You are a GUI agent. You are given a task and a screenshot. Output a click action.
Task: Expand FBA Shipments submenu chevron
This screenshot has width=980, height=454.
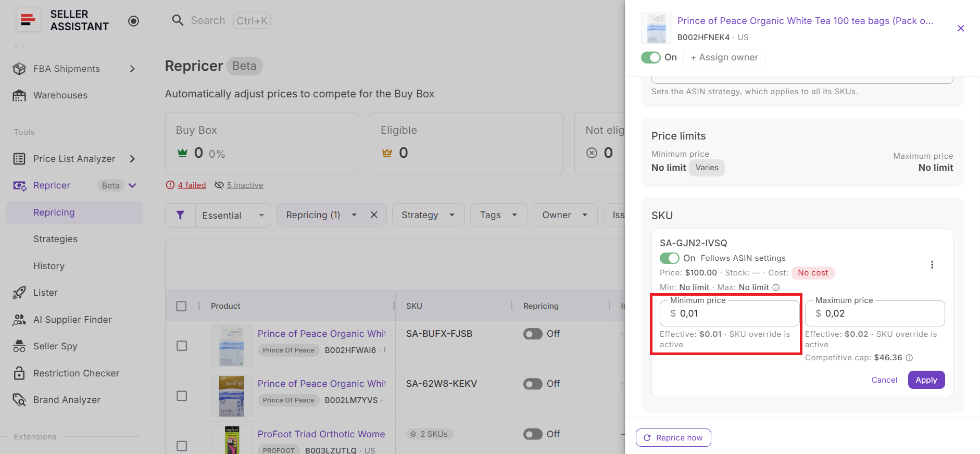(x=132, y=69)
